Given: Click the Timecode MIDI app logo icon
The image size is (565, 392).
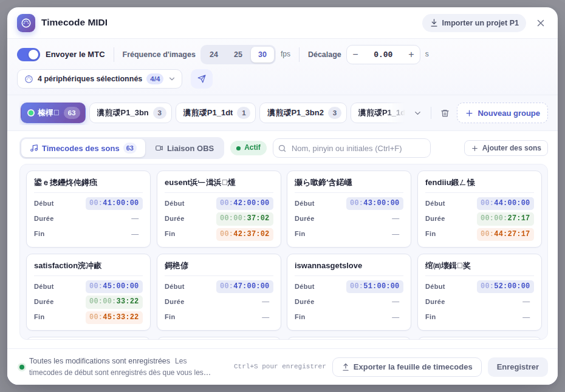Looking at the screenshot, I should click(x=26, y=23).
